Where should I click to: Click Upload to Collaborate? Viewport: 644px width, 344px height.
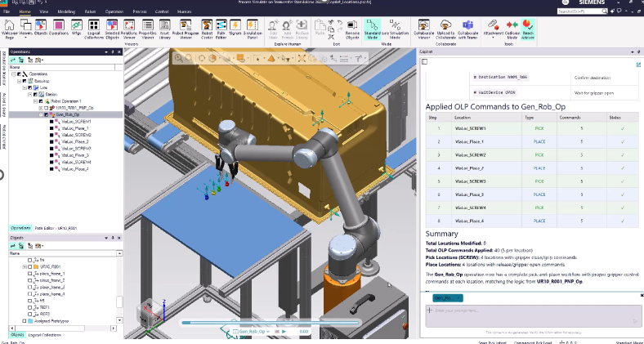tap(445, 29)
